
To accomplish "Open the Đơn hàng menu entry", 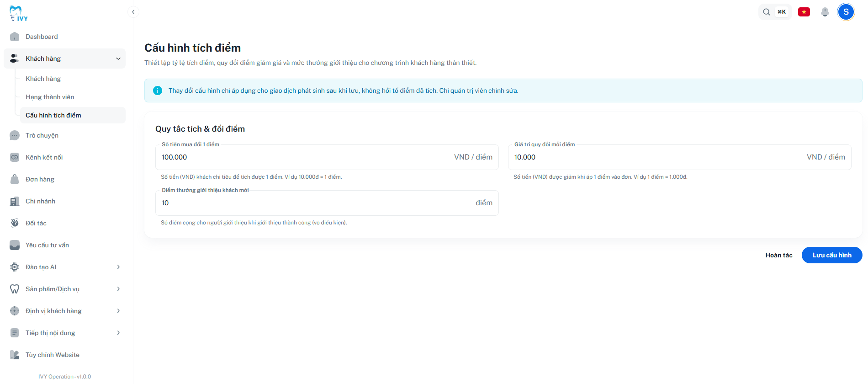I will (x=64, y=179).
